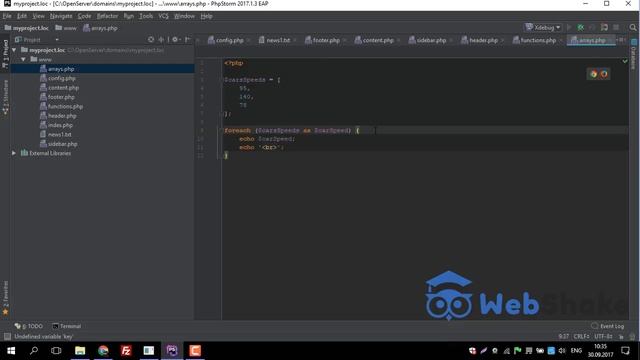
Task: Collapse the www folder node
Action: 23,59
